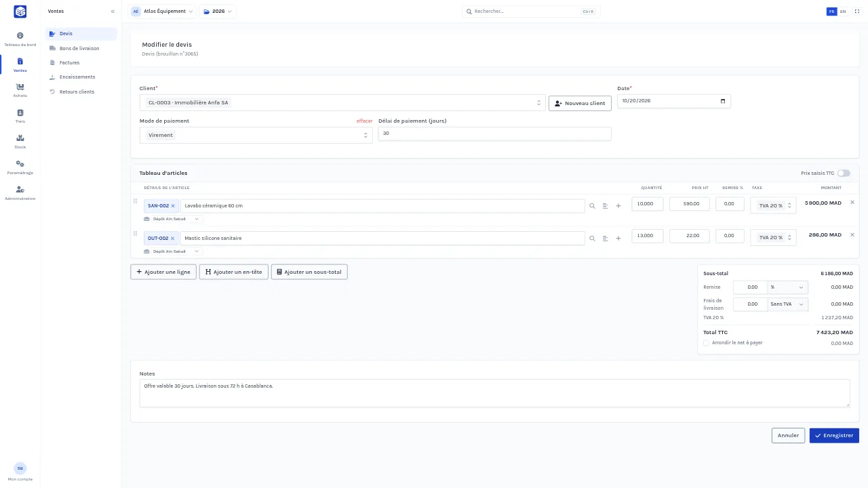
Task: Save the quote with Enregistrer
Action: point(834,435)
